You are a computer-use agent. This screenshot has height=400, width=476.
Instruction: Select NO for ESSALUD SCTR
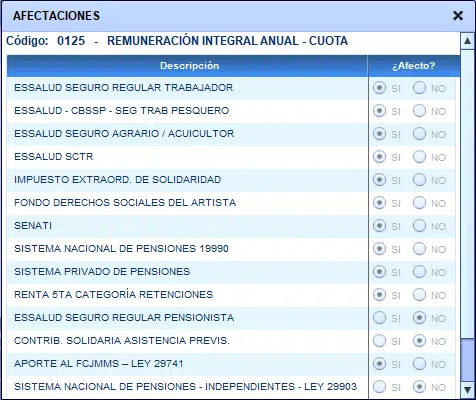(419, 157)
